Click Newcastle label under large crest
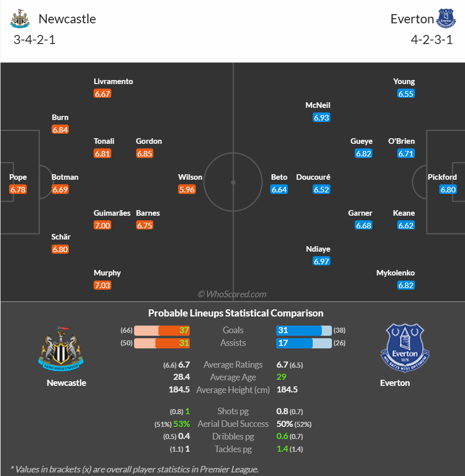This screenshot has height=476, width=465. (x=66, y=383)
